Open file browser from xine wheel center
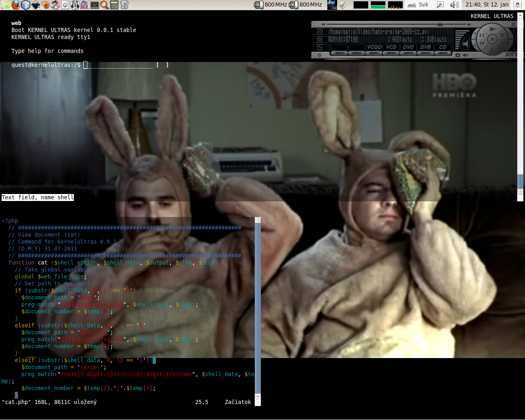 click(x=492, y=39)
